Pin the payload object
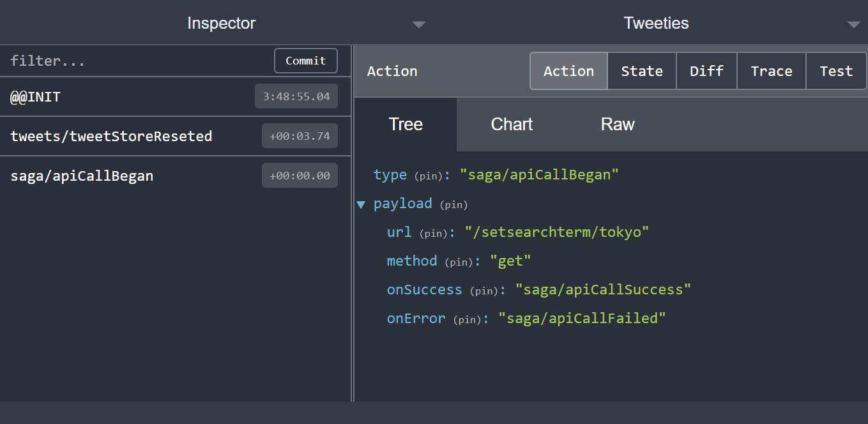The width and height of the screenshot is (868, 424). pyautogui.click(x=453, y=204)
